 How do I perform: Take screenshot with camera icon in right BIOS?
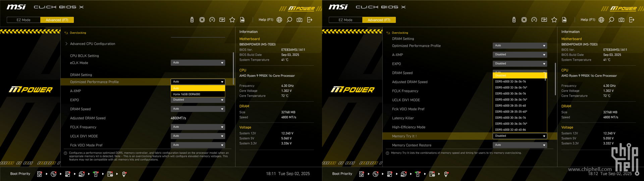[622, 20]
